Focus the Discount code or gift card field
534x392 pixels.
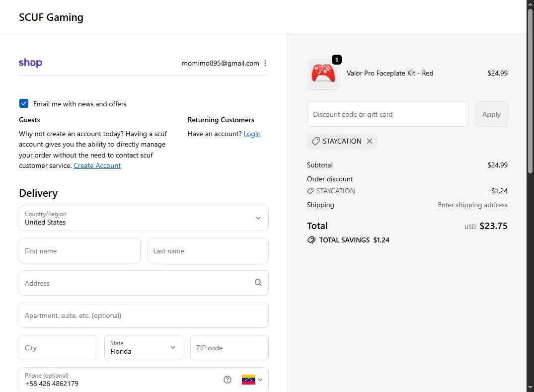387,114
